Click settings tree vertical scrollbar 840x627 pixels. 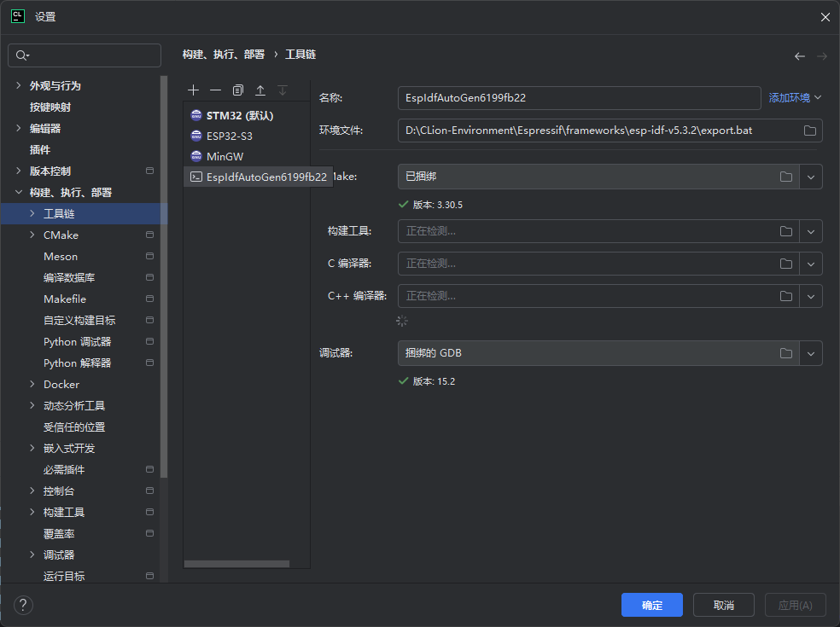[164, 276]
